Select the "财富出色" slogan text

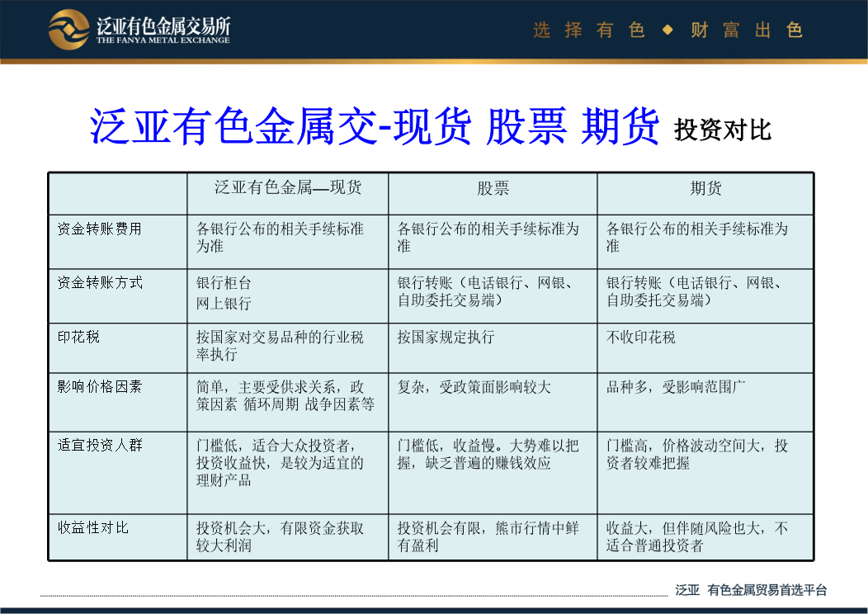[x=747, y=30]
